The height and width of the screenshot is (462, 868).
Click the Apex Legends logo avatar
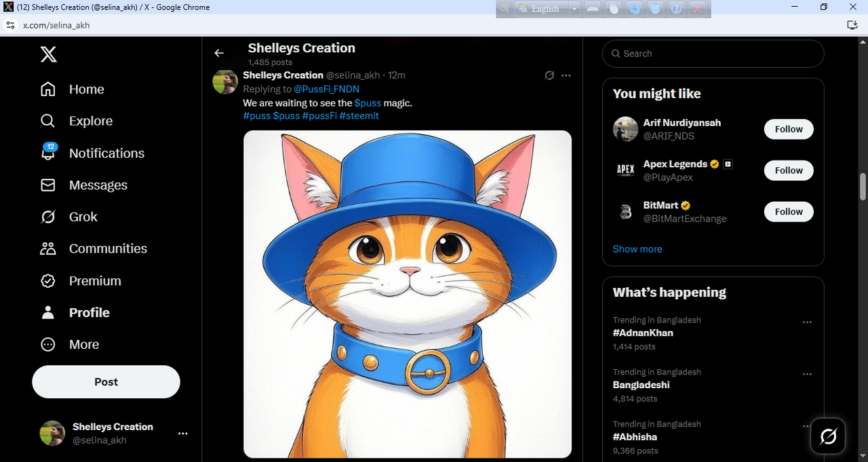[625, 171]
